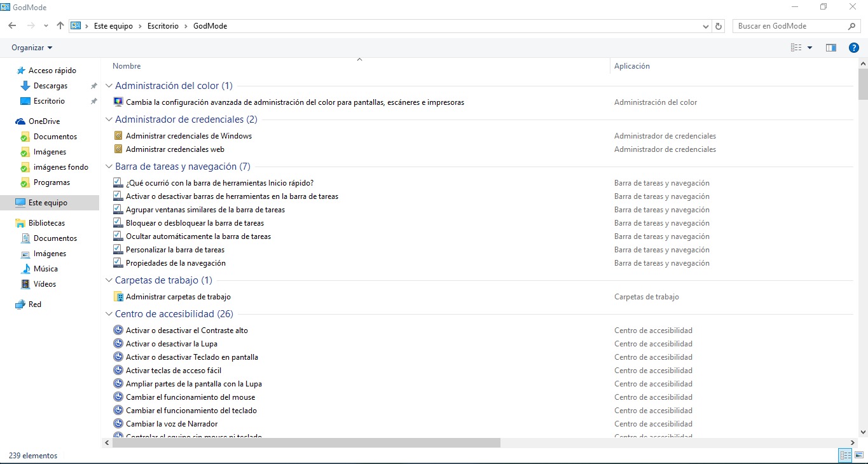Open Imágenes folder under OneDrive
This screenshot has width=868, height=464.
pyautogui.click(x=50, y=152)
